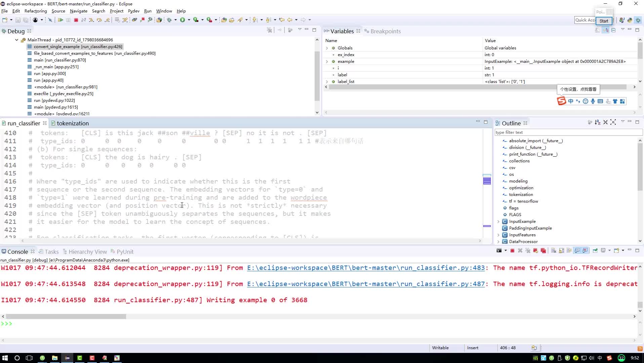Toggle Scroll Lock in the Console toolbar

(561, 251)
